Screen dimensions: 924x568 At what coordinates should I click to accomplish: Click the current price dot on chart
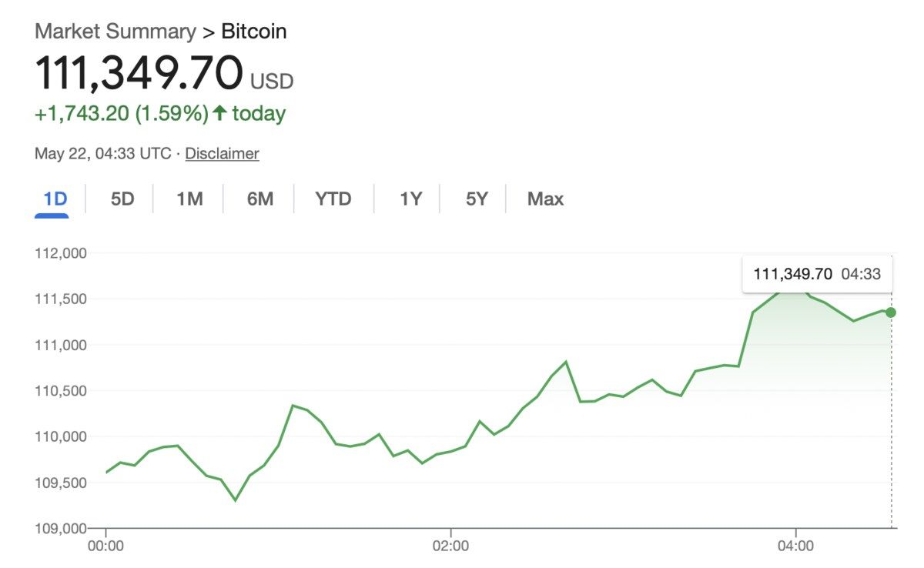pos(891,312)
